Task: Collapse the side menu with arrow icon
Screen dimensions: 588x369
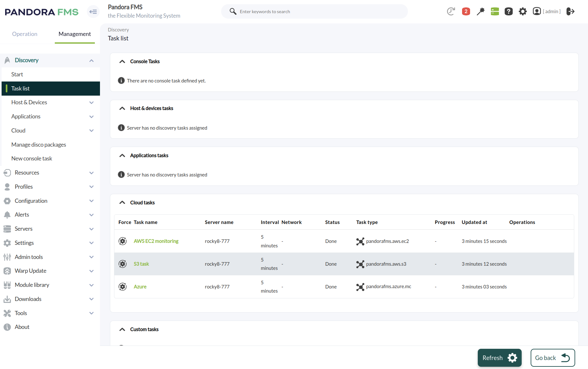Action: (93, 12)
